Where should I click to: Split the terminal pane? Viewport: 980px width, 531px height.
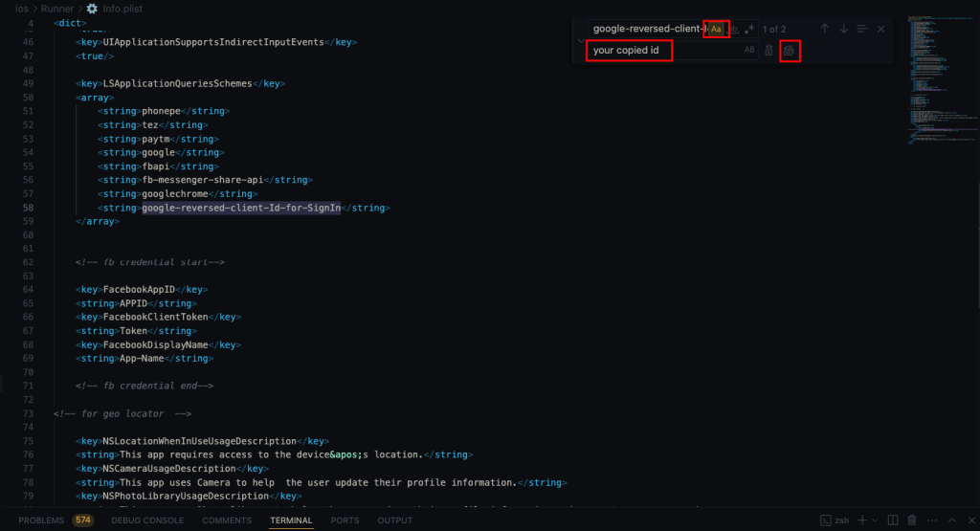tap(893, 520)
